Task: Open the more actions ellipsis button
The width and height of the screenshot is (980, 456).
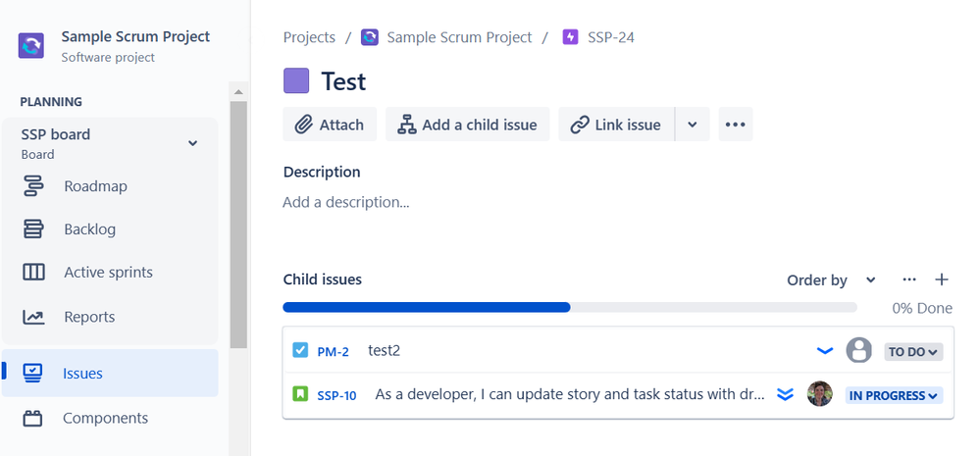Action: click(736, 125)
